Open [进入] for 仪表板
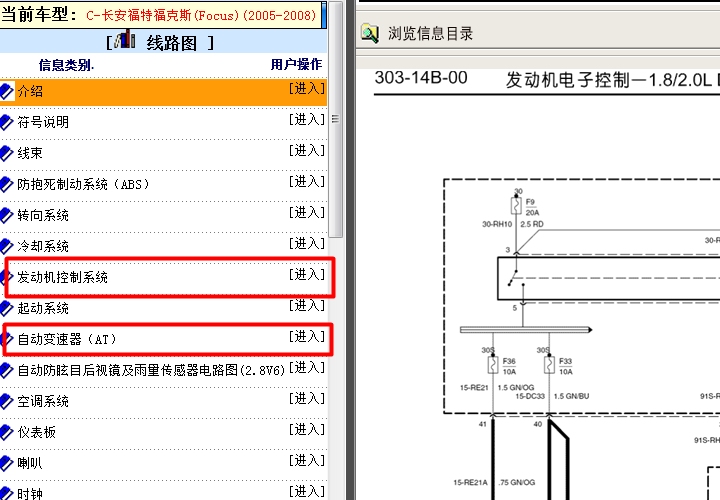The height and width of the screenshot is (500, 720). pos(307,430)
